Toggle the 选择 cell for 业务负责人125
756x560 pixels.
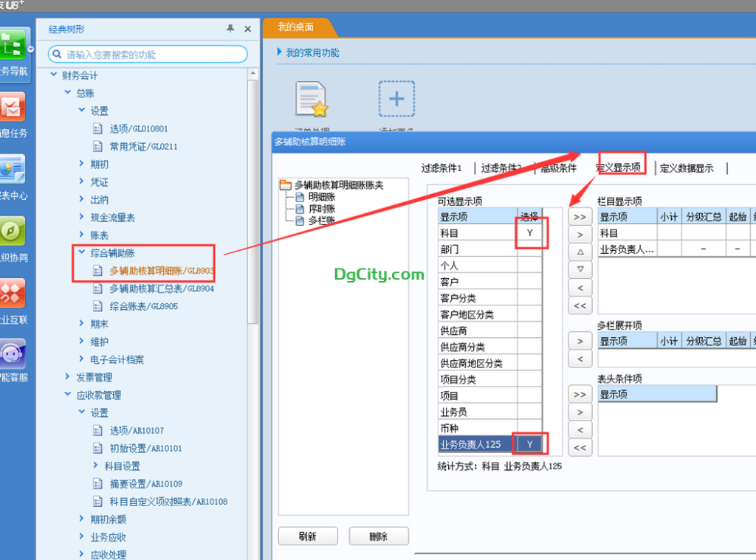point(529,444)
